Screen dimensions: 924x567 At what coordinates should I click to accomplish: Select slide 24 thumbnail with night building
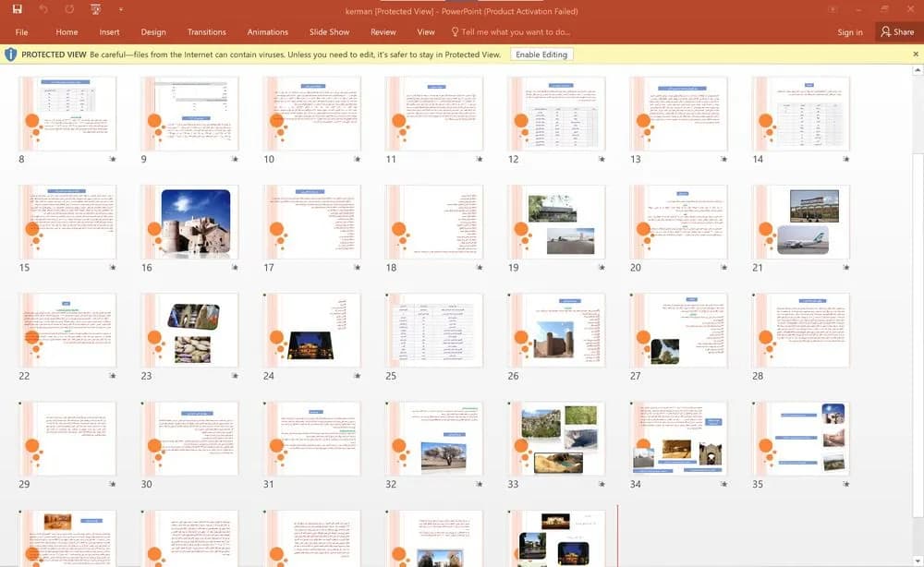tap(311, 331)
